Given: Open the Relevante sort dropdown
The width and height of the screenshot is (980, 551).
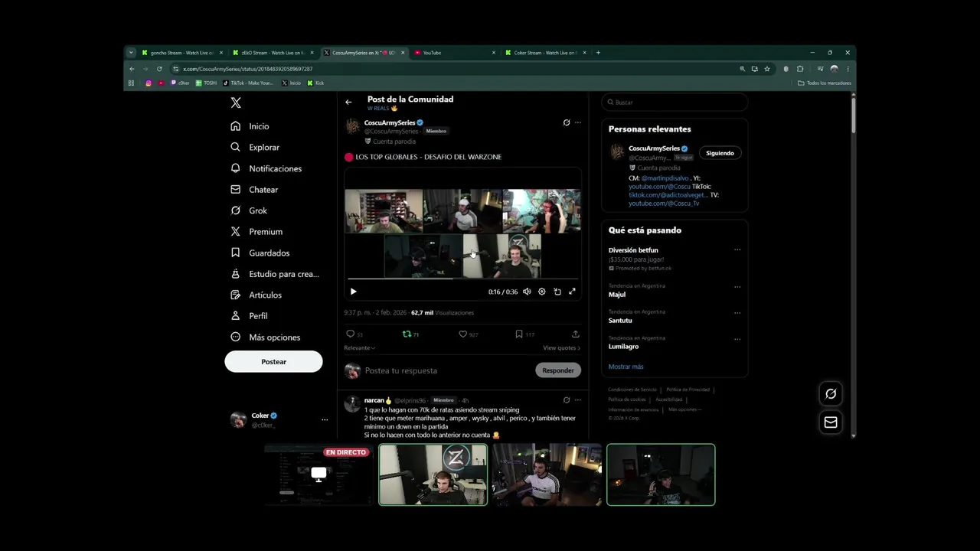Looking at the screenshot, I should (360, 348).
